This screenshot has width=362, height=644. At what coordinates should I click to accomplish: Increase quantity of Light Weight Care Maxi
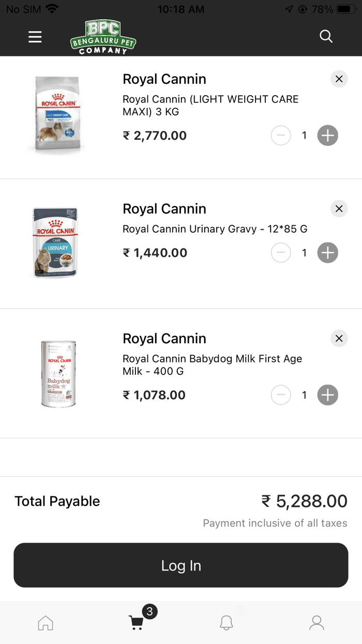[327, 135]
